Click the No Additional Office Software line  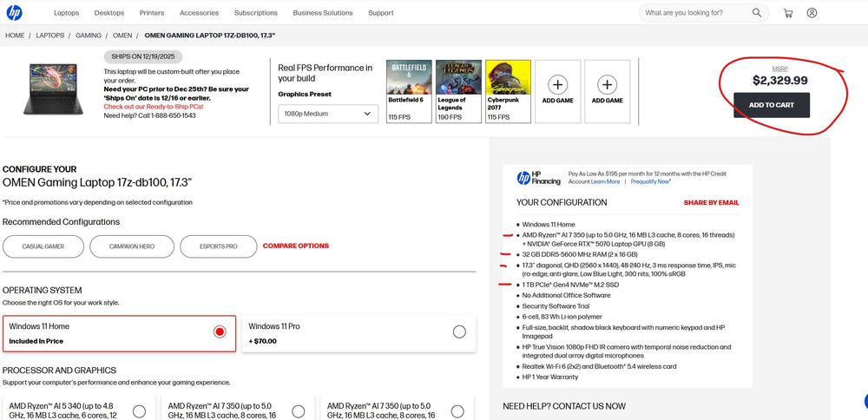pyautogui.click(x=566, y=296)
